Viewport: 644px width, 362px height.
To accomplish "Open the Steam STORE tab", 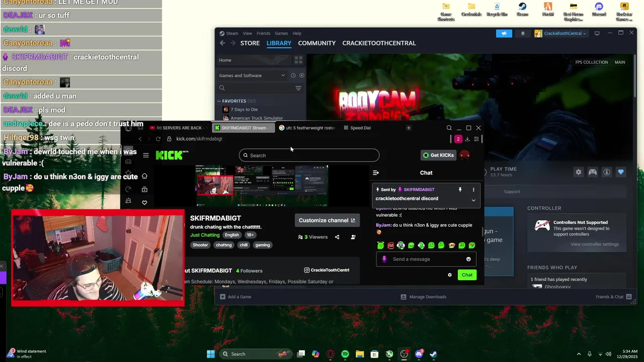I will 250,43.
